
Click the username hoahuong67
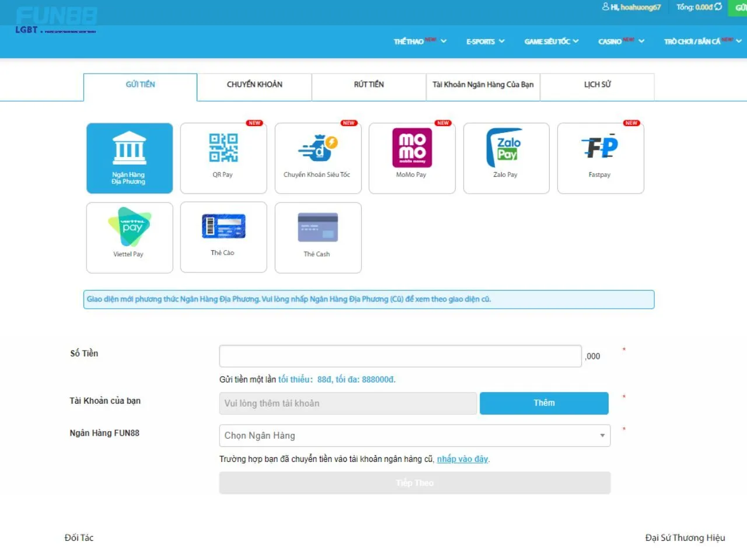[x=641, y=7]
